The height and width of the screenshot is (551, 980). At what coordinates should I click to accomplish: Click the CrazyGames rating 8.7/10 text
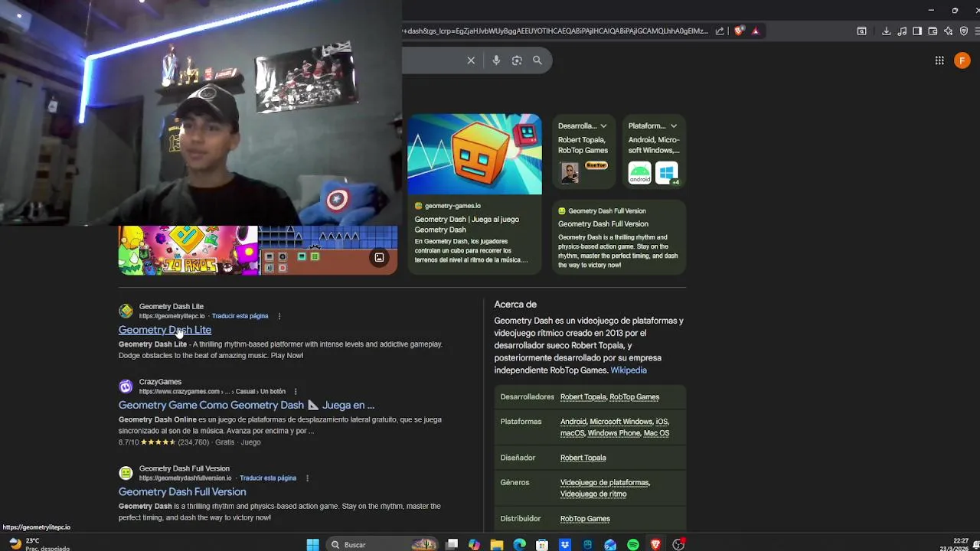[129, 442]
